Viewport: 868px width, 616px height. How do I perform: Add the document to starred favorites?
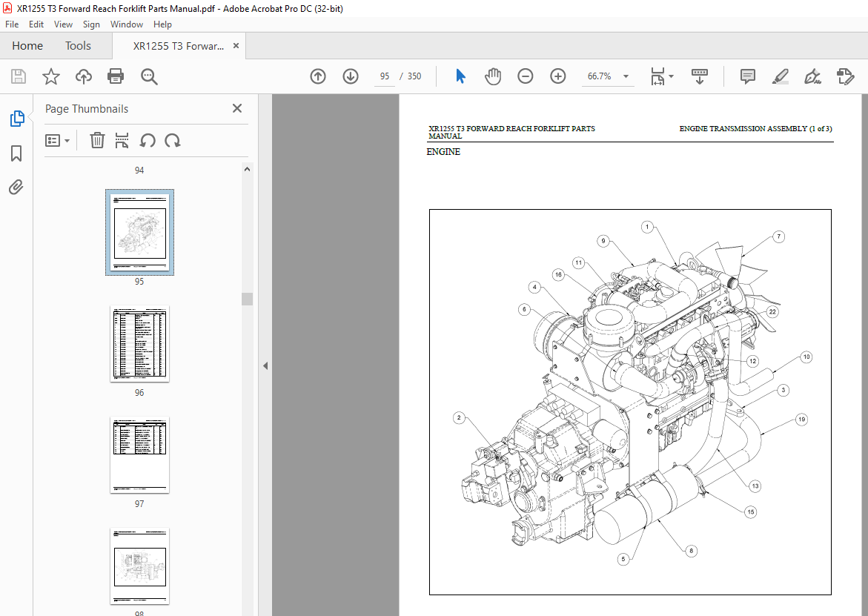click(x=51, y=76)
